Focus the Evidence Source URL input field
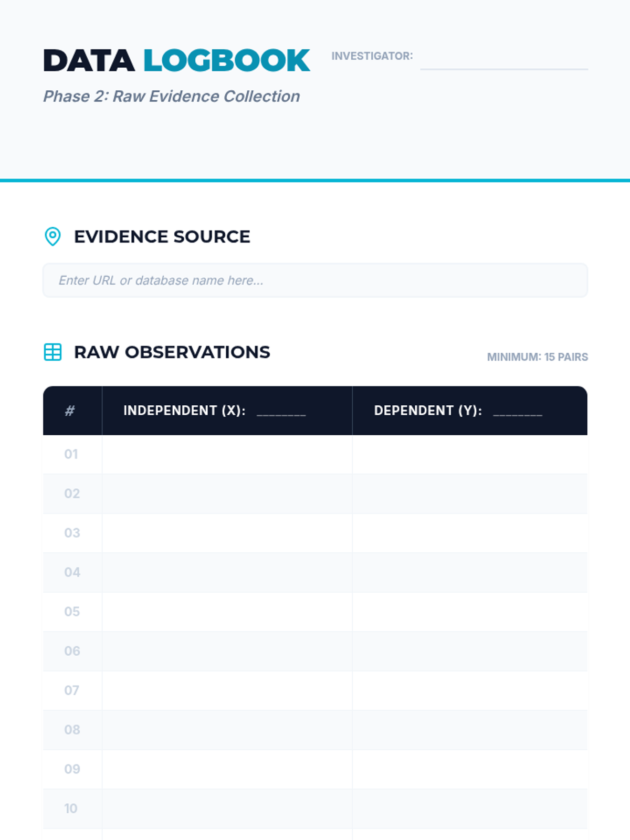The width and height of the screenshot is (630, 840). click(x=315, y=280)
